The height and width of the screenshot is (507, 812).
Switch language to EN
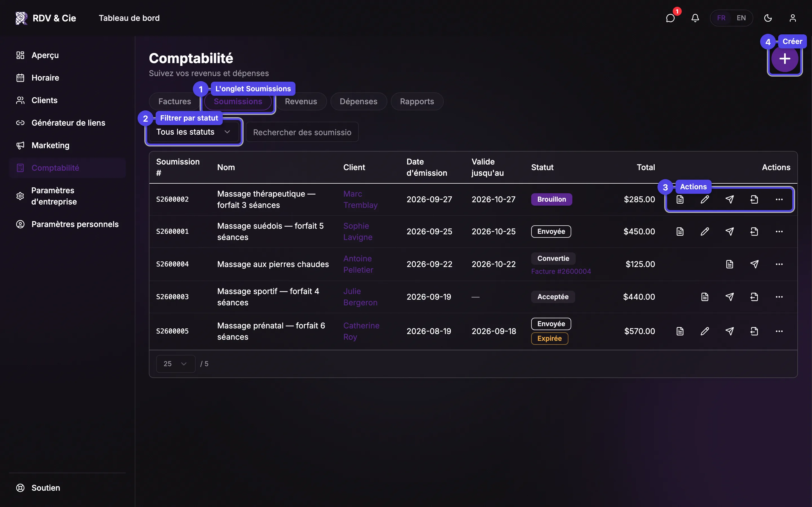(x=741, y=18)
